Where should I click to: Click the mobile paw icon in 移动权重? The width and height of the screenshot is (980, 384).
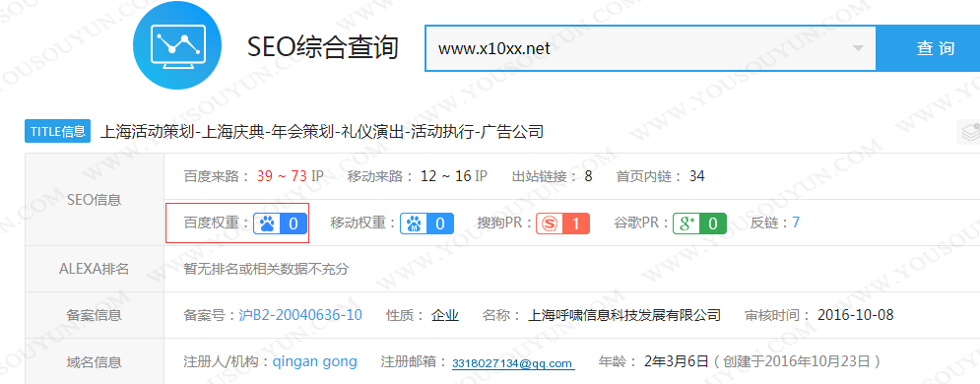pyautogui.click(x=414, y=224)
